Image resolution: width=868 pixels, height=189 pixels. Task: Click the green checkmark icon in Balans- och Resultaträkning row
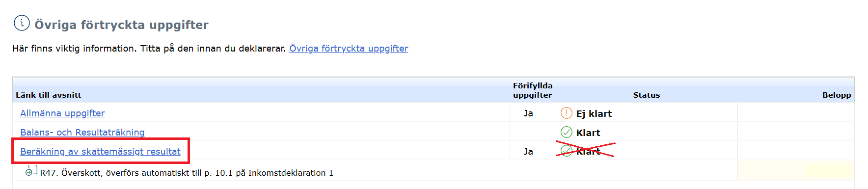[567, 132]
